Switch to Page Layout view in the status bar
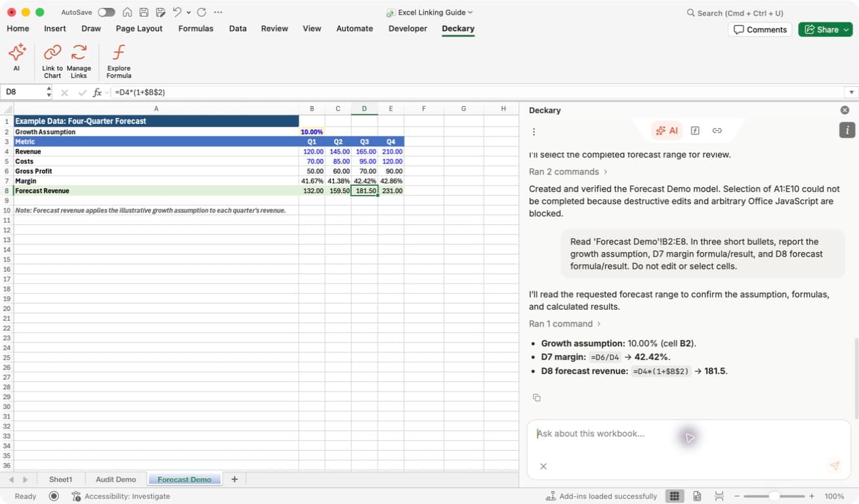 coord(697,496)
